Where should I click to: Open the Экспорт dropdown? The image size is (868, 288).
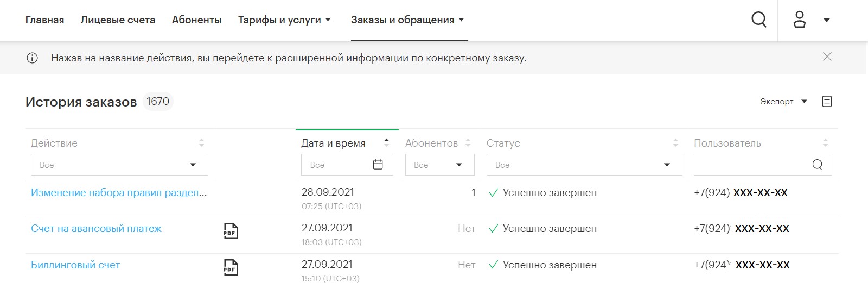point(783,101)
